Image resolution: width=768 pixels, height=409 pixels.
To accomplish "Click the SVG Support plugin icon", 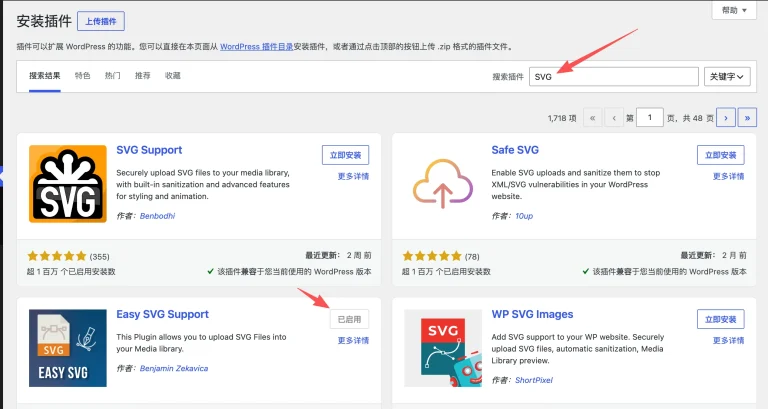I will (68, 184).
